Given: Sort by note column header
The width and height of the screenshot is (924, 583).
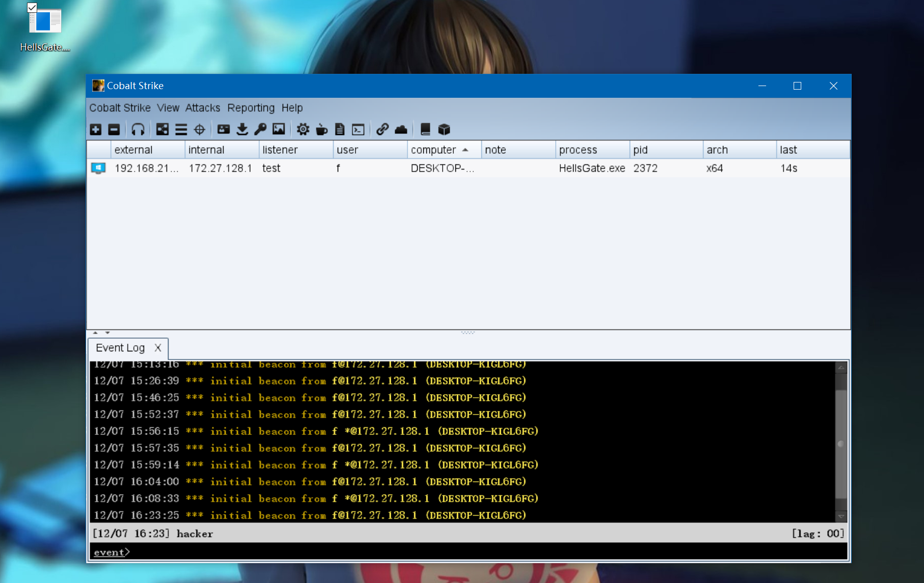Looking at the screenshot, I should tap(518, 150).
